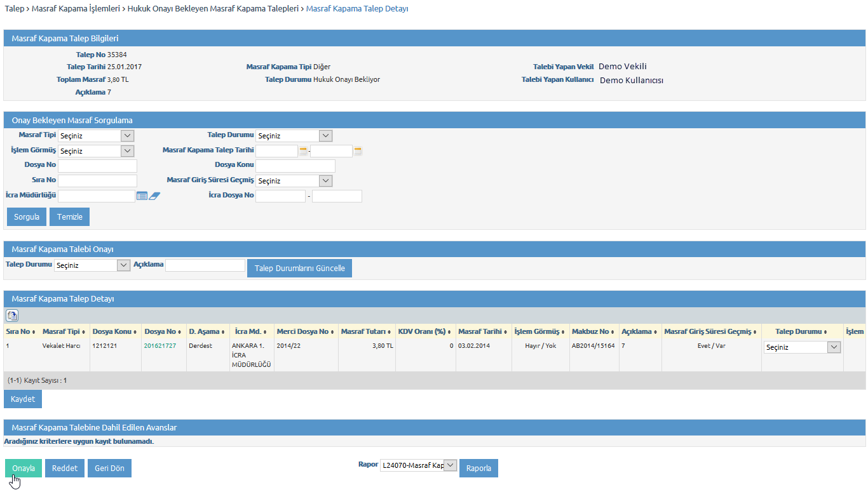
Task: Click breadcrumb Hukuk Onayı Bekleyen Masraf Kapama Talepleri
Action: click(212, 9)
